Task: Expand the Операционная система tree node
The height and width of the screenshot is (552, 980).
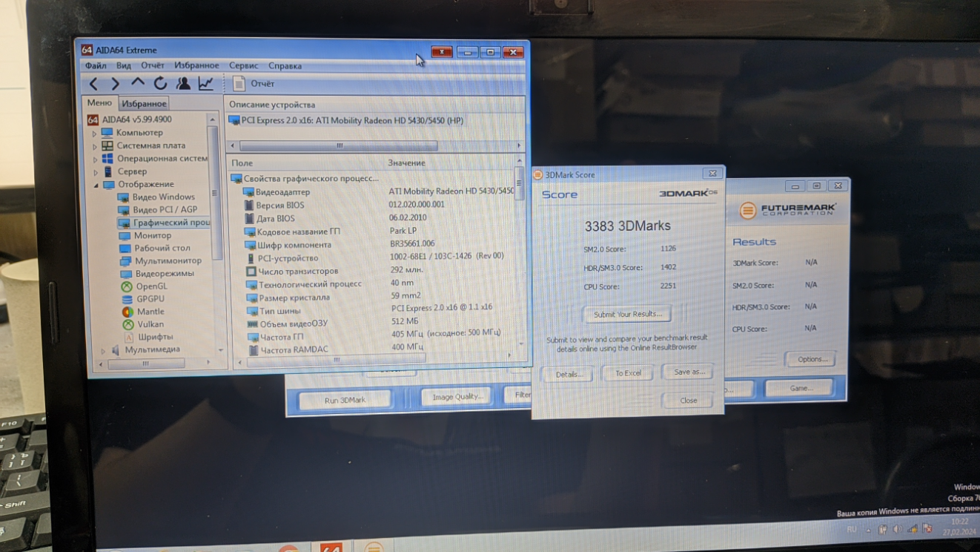Action: click(x=94, y=159)
